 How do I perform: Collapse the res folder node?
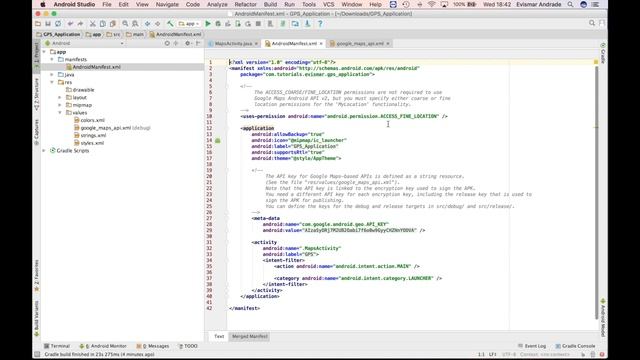52,82
